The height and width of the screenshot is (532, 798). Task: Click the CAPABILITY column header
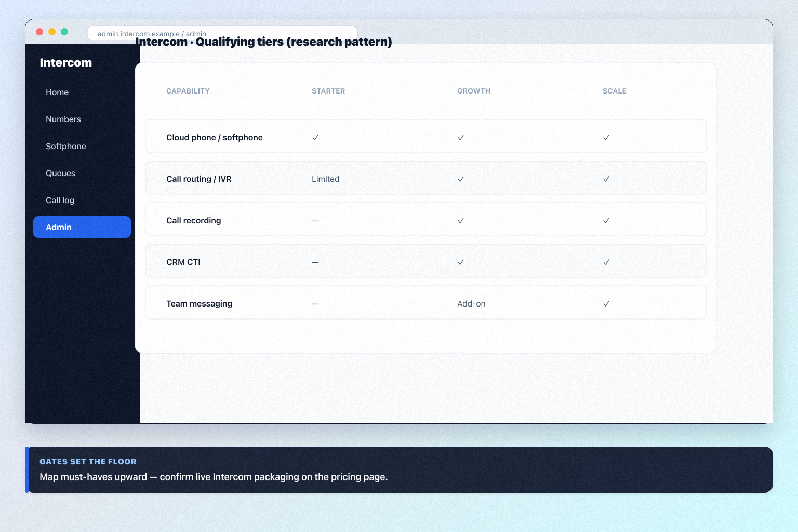188,91
